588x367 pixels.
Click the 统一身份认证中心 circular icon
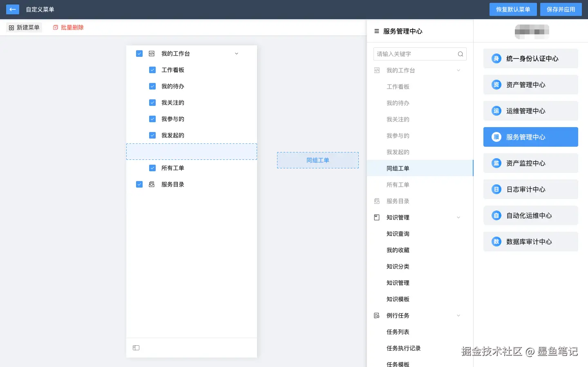[496, 58]
